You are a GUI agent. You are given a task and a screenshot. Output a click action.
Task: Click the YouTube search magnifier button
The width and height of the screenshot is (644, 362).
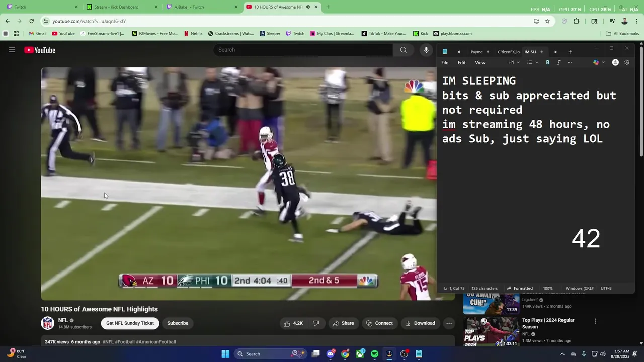click(x=403, y=50)
